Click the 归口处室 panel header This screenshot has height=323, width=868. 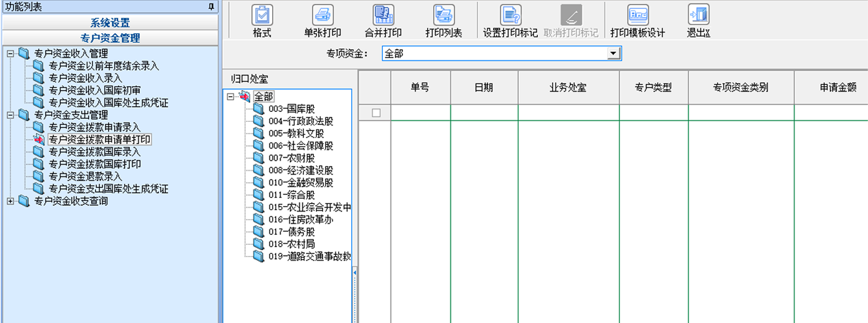[x=249, y=79]
